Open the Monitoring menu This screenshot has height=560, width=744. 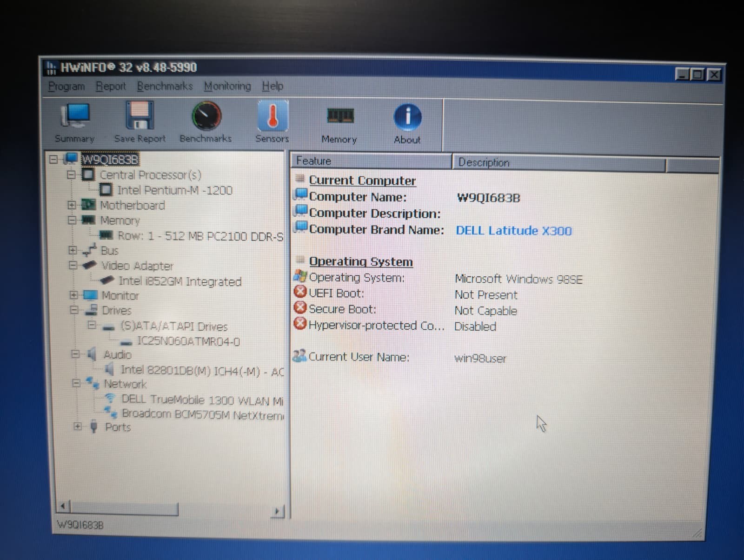pyautogui.click(x=227, y=86)
